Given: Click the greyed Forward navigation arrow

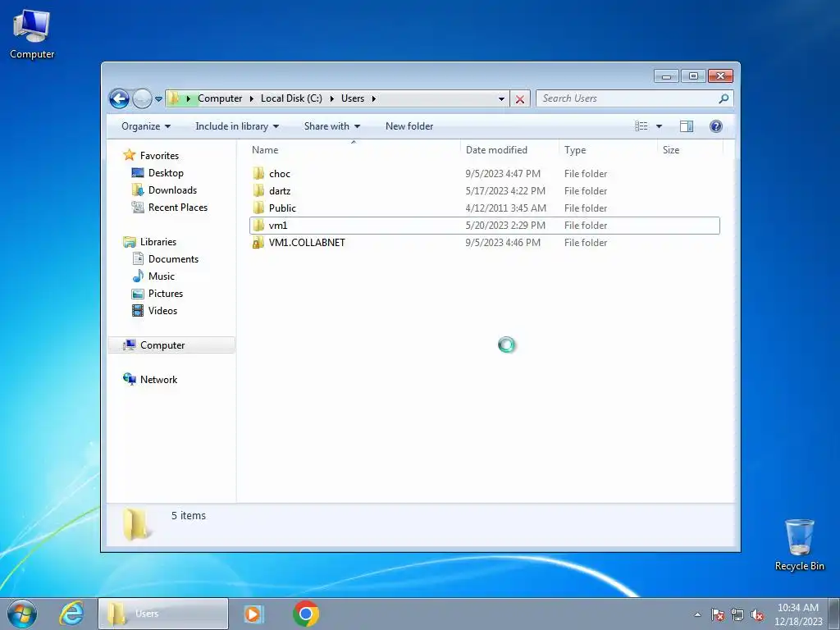Looking at the screenshot, I should 142,98.
